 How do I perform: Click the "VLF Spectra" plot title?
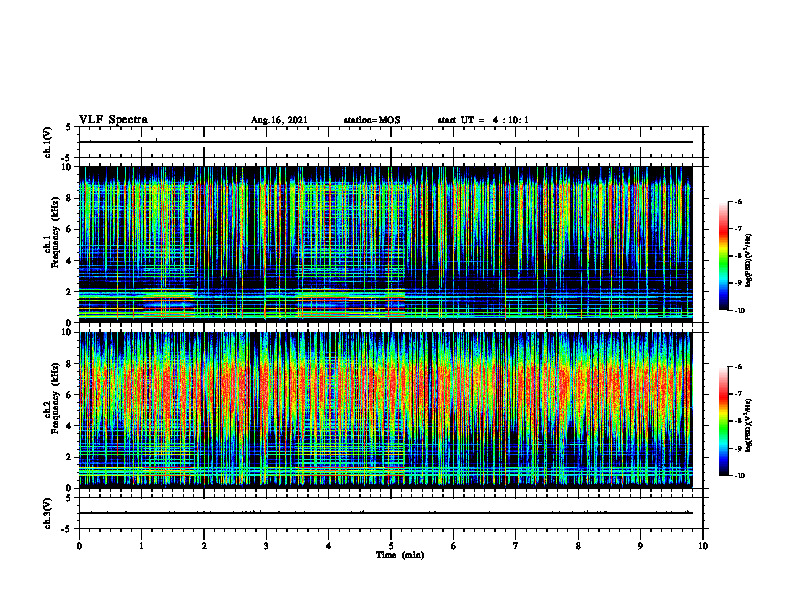113,119
